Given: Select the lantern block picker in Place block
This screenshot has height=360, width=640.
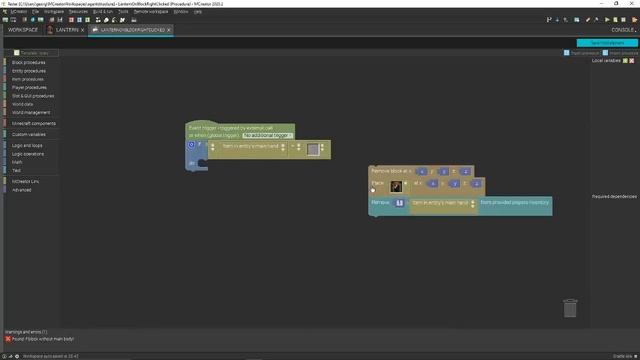Looking at the screenshot, I should point(396,187).
